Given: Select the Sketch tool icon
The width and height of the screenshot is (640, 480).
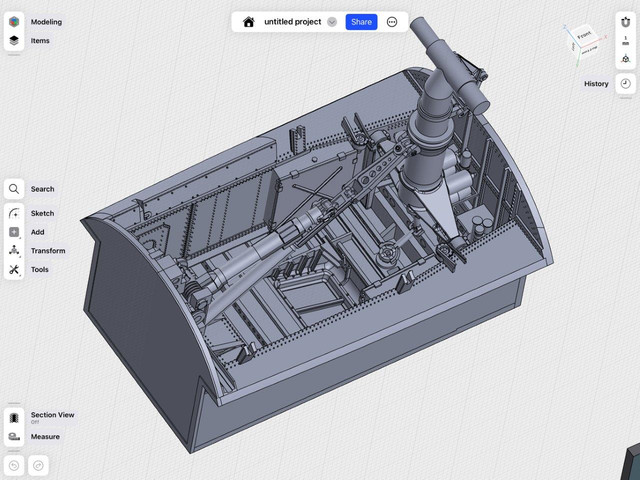Looking at the screenshot, I should point(14,213).
